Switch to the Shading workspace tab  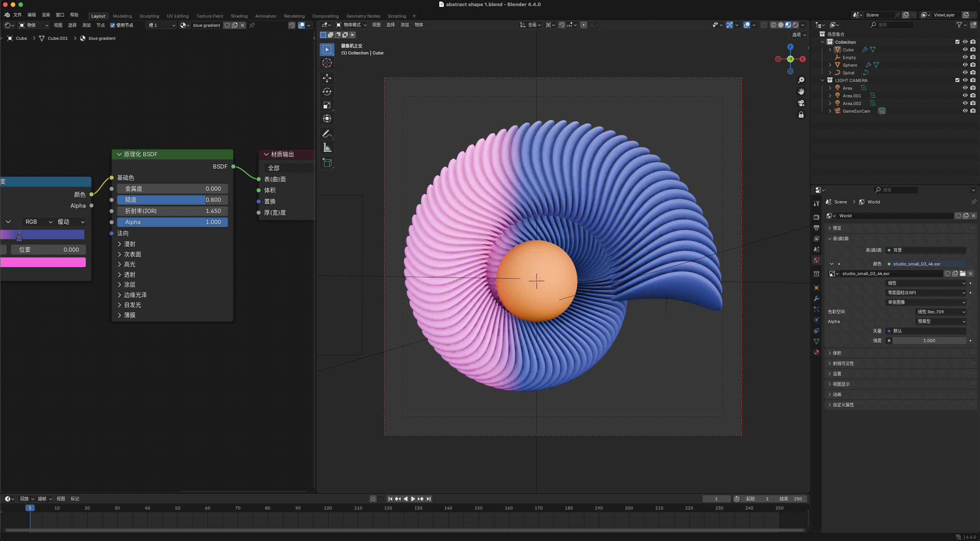tap(239, 16)
